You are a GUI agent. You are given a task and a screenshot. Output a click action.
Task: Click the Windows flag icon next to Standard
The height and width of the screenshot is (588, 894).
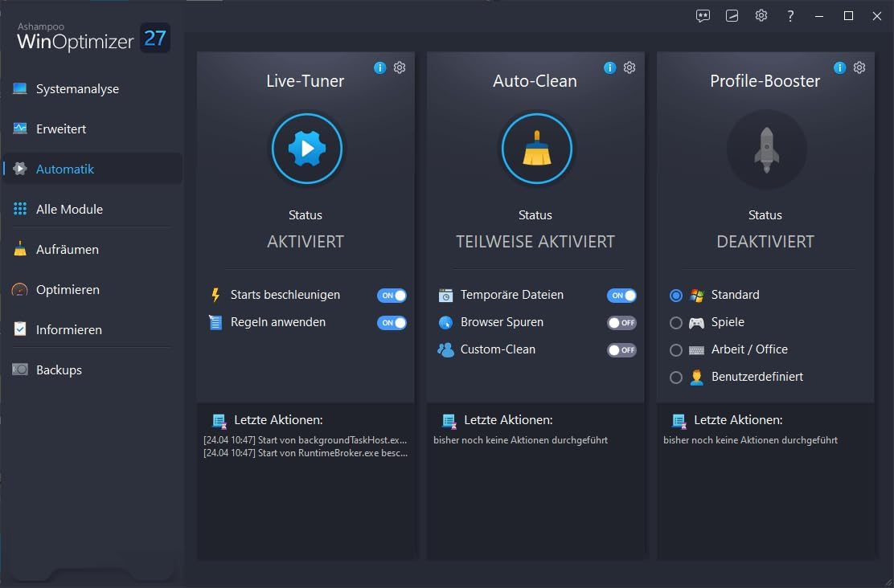click(x=696, y=295)
